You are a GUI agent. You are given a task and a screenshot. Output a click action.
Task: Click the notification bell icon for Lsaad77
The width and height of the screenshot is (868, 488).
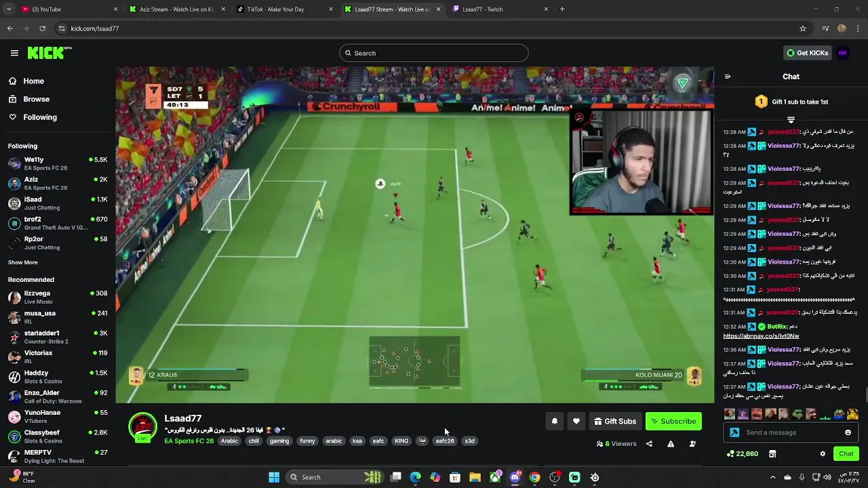[555, 421]
